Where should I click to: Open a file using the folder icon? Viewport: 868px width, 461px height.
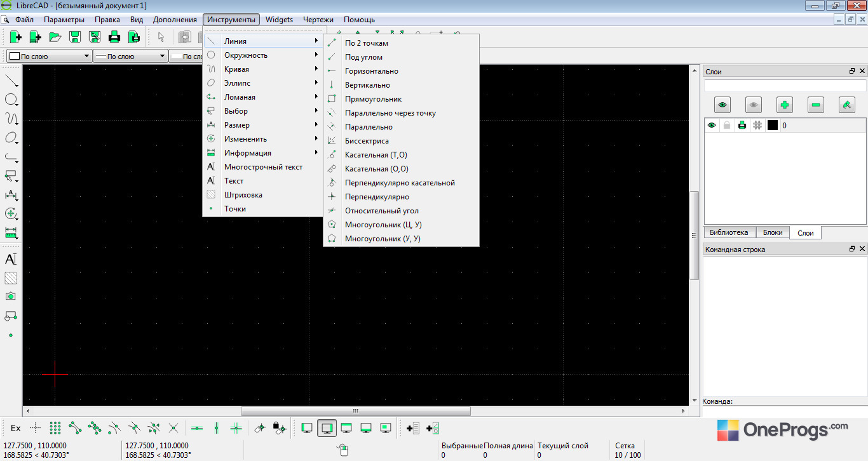pyautogui.click(x=55, y=37)
